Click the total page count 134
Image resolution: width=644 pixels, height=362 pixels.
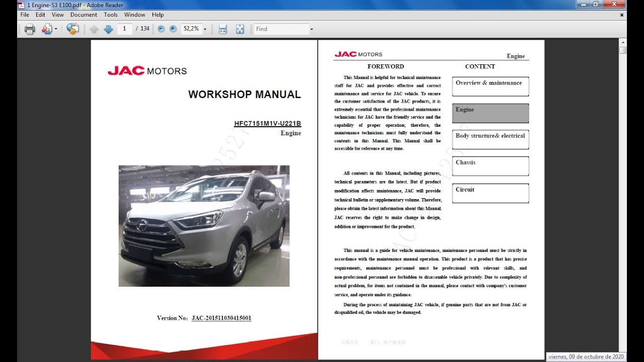coord(145,29)
